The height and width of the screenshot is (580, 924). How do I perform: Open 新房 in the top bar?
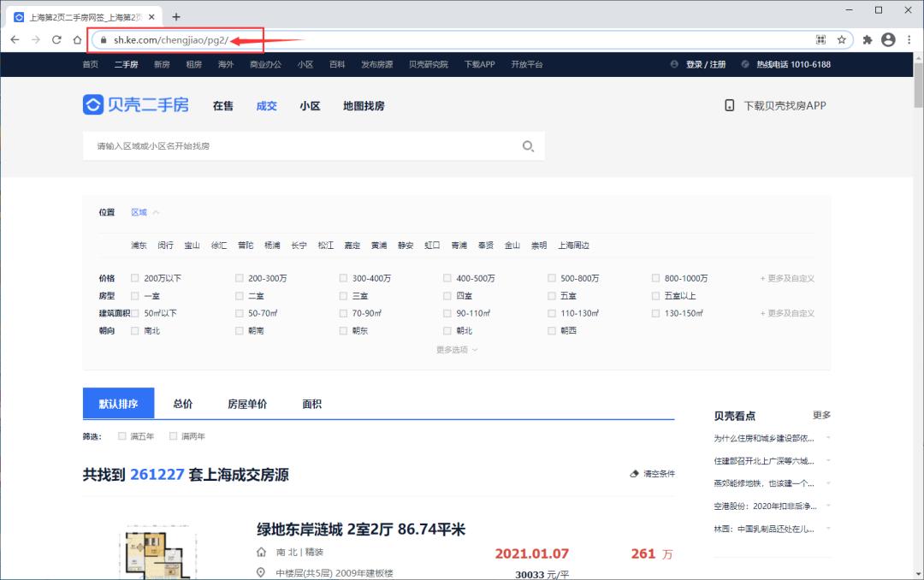click(162, 64)
